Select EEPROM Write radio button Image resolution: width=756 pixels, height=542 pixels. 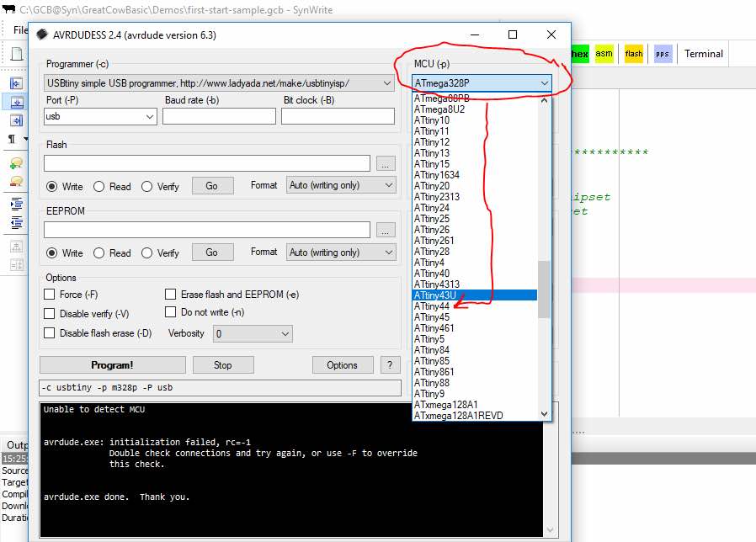coord(52,253)
